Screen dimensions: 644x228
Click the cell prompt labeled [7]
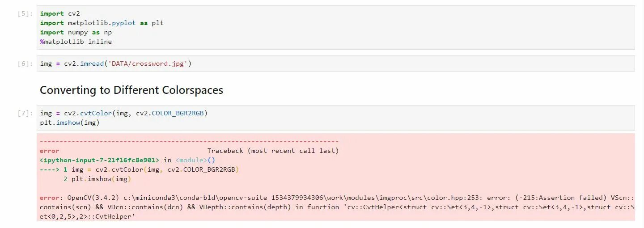coord(25,113)
